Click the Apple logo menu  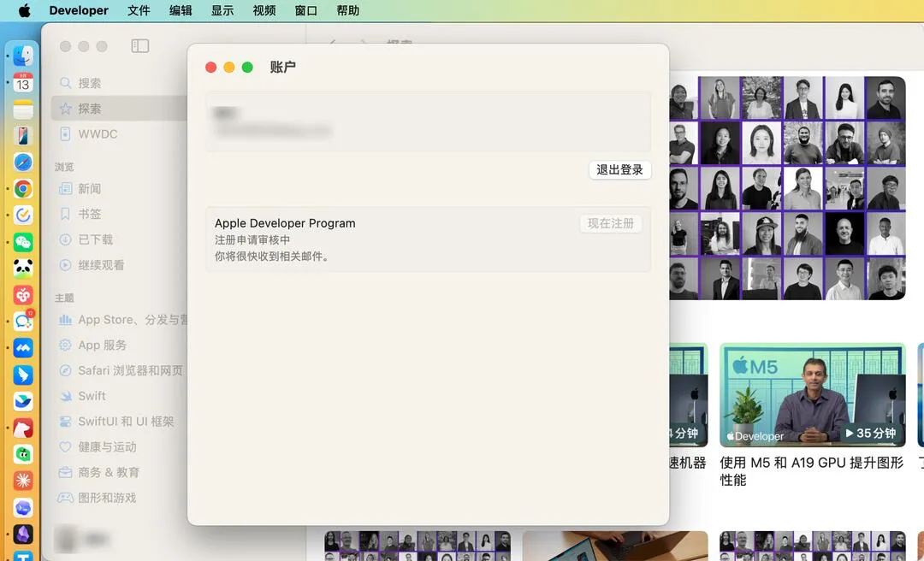pos(24,10)
